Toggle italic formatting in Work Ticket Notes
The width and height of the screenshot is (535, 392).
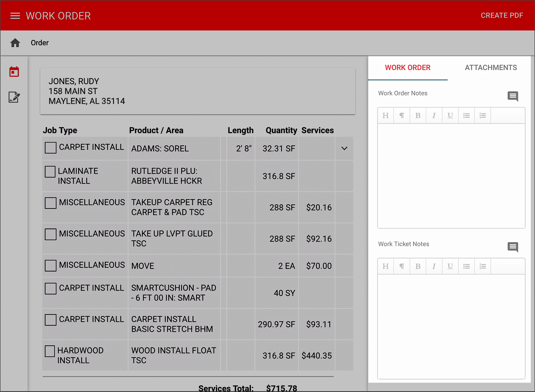coord(434,266)
